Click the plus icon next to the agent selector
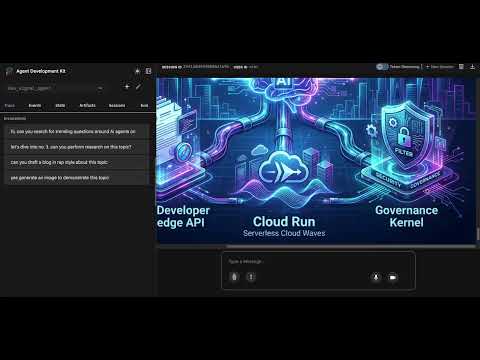The height and width of the screenshot is (360, 480). click(127, 87)
